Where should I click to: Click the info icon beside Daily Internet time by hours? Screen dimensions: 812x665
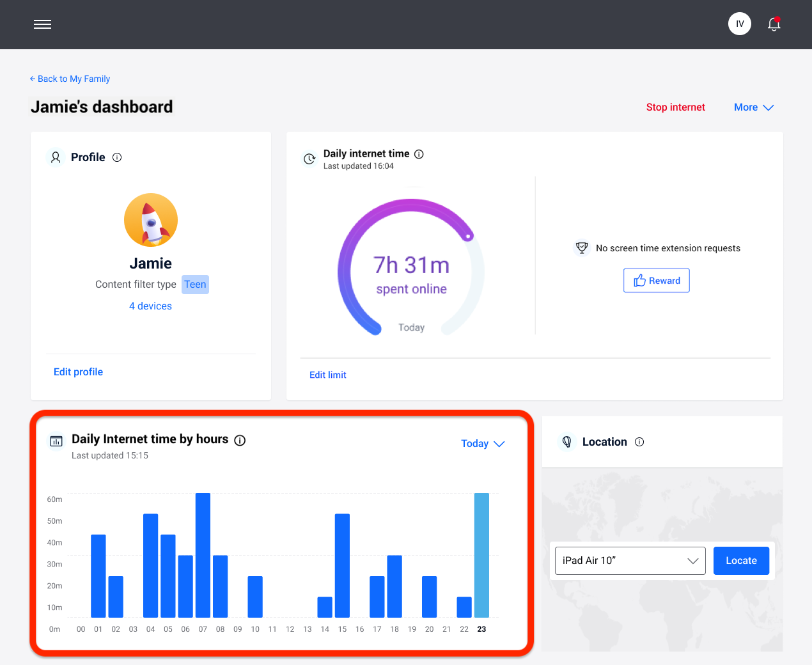click(x=240, y=439)
